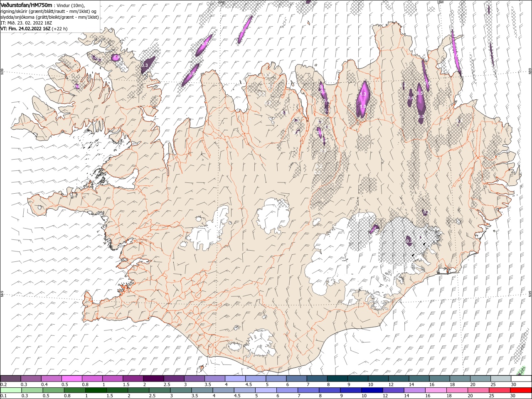Image resolution: width=532 pixels, height=399 pixels.
Task: Select the rain legend swatch starting at 2.5
Action: (x=160, y=390)
